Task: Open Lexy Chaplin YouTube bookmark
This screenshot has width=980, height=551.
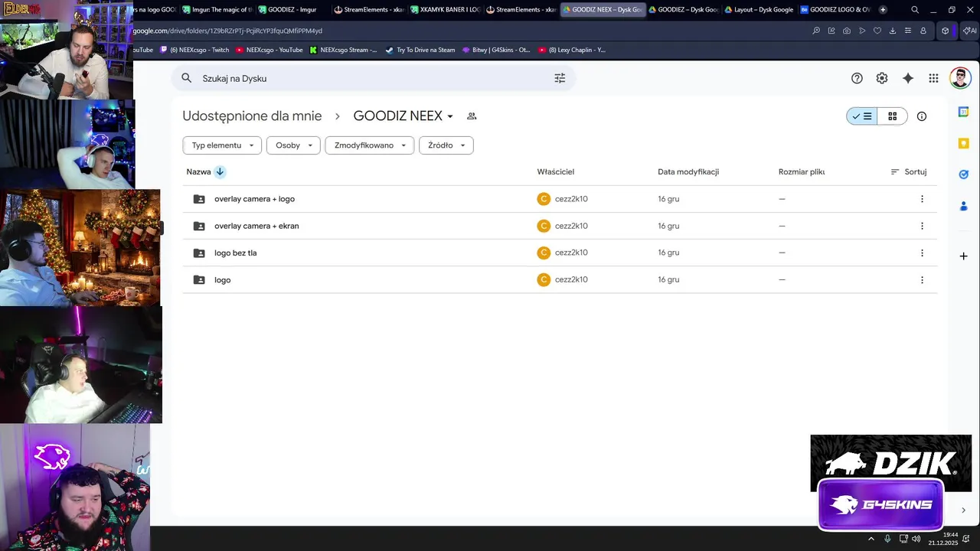Action: point(572,50)
